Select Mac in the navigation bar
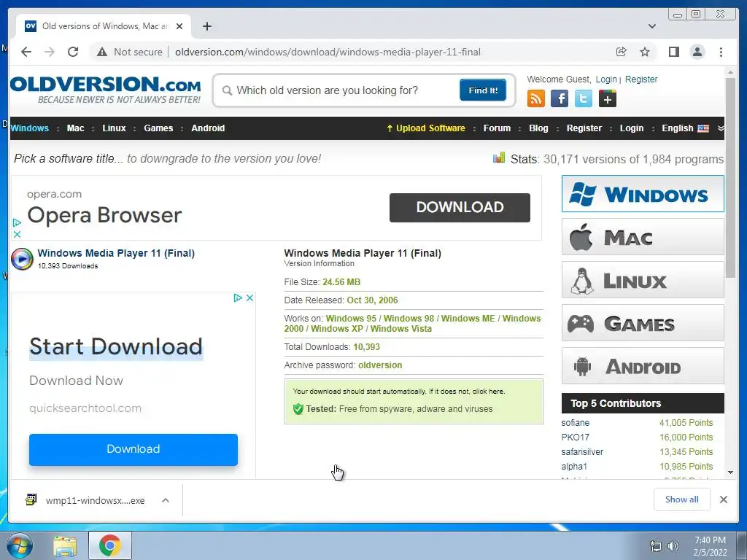Image resolution: width=747 pixels, height=560 pixels. click(x=75, y=128)
